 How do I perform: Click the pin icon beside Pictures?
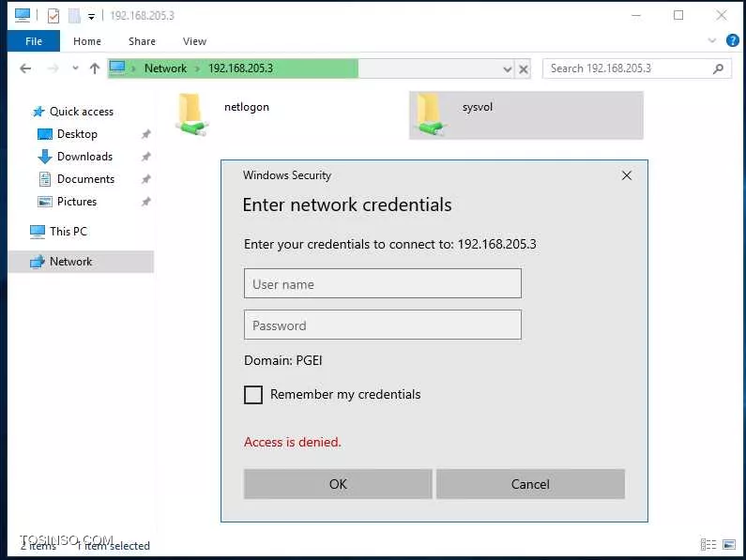pos(146,202)
